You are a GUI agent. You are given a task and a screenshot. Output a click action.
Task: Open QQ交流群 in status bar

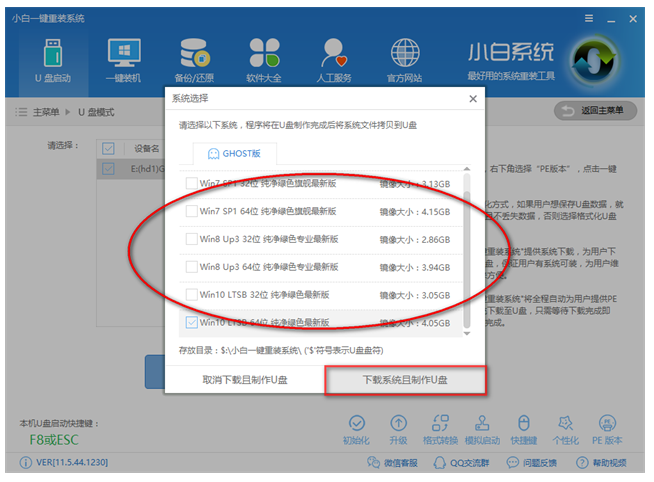pos(461,462)
